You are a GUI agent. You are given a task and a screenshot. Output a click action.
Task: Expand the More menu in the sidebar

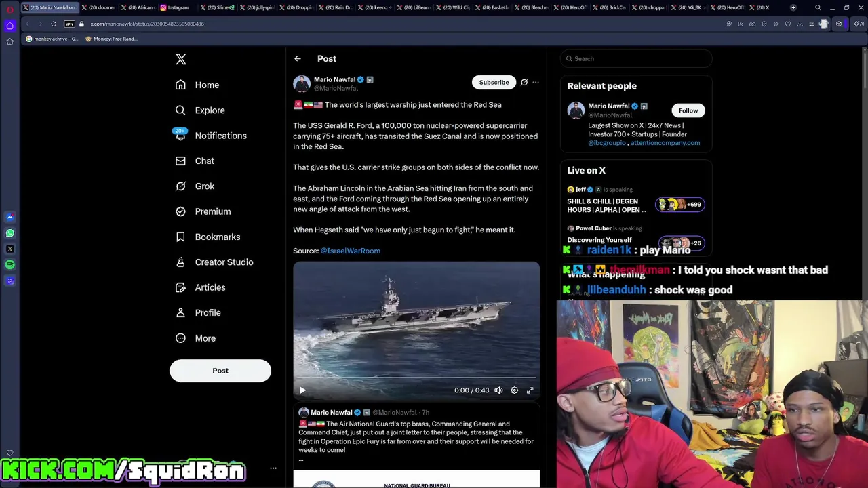pyautogui.click(x=195, y=338)
